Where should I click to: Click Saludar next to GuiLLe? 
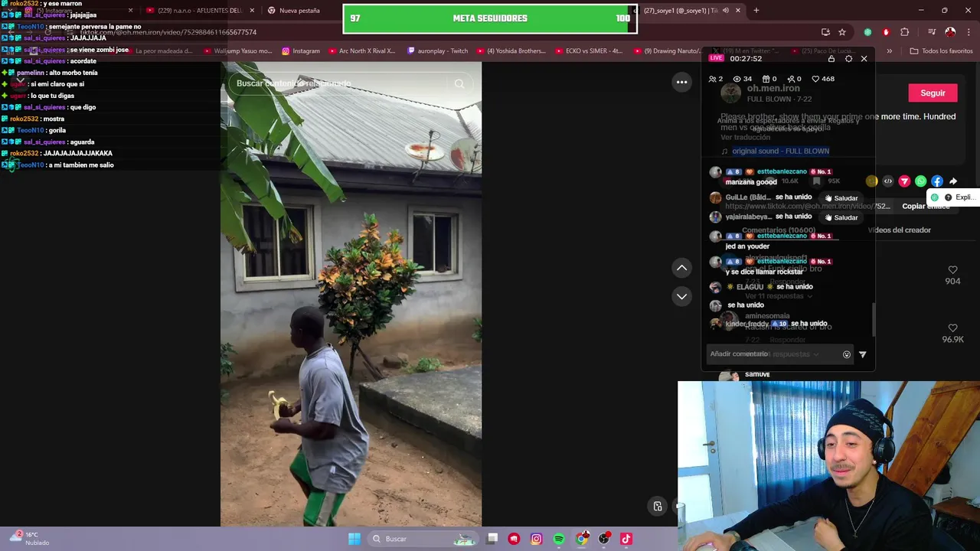tap(841, 198)
